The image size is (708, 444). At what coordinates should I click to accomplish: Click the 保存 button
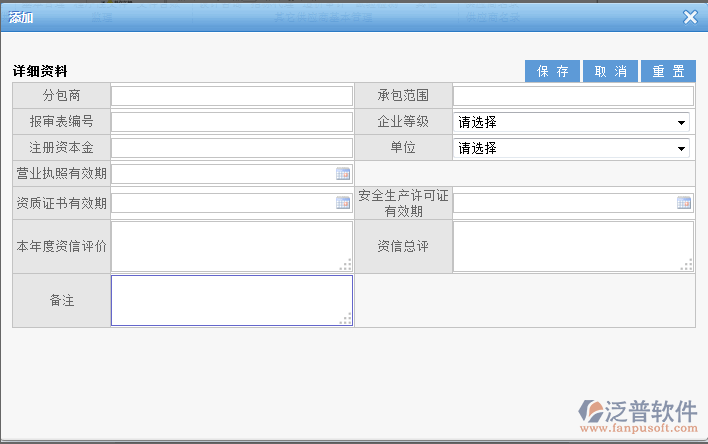pos(552,71)
